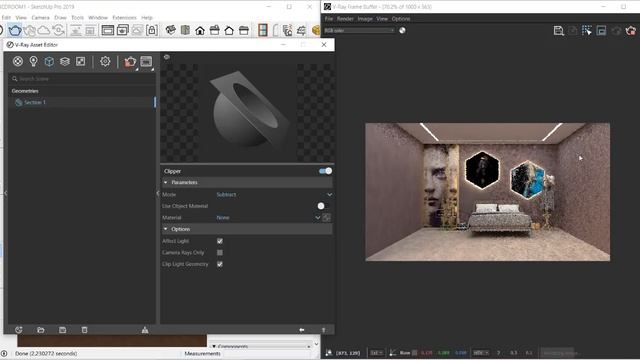This screenshot has height=360, width=640.
Task: Open the Camera menu in SketchUp
Action: (x=40, y=18)
